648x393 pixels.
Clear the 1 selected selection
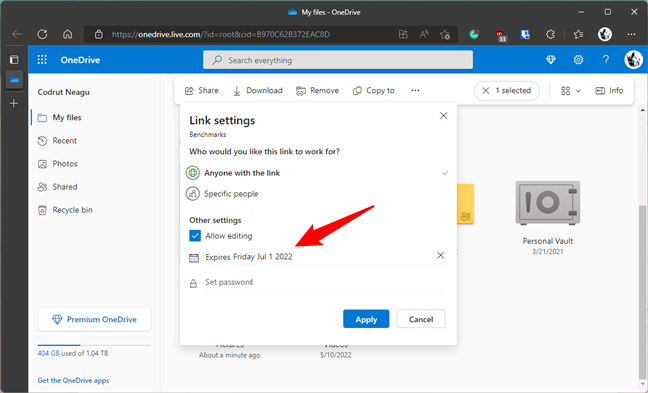pos(486,91)
